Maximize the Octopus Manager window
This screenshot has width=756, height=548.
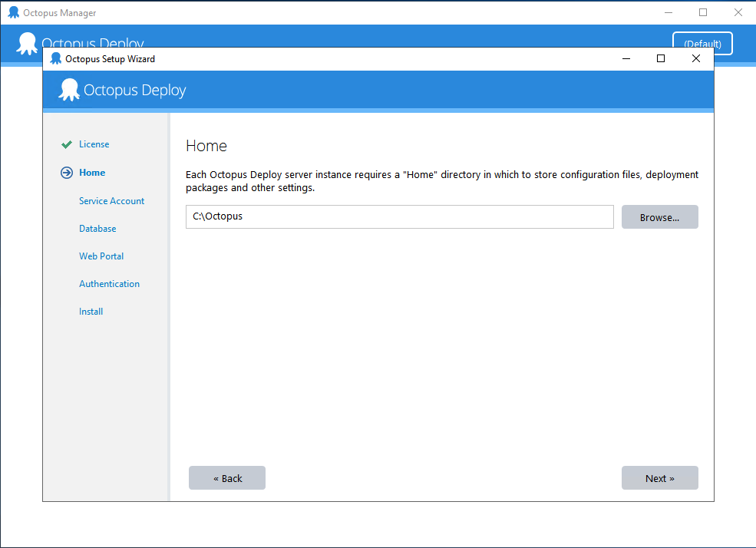(x=703, y=12)
